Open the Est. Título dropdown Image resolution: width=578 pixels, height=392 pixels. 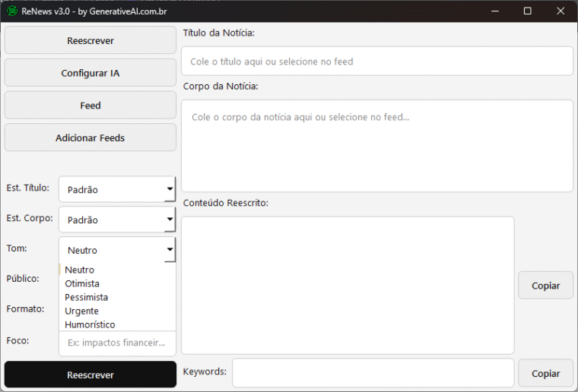pos(116,189)
